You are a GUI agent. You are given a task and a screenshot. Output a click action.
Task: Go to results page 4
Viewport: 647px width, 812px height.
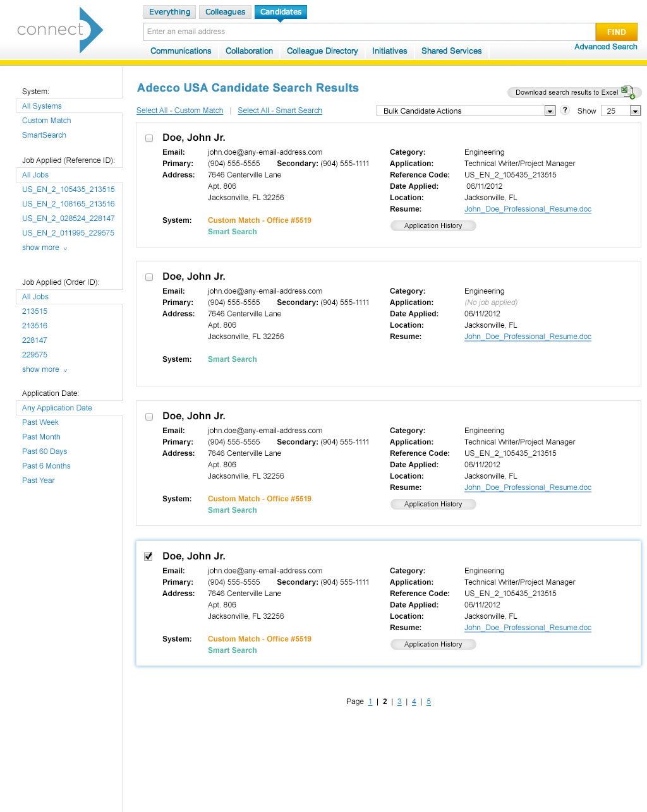pyautogui.click(x=414, y=702)
